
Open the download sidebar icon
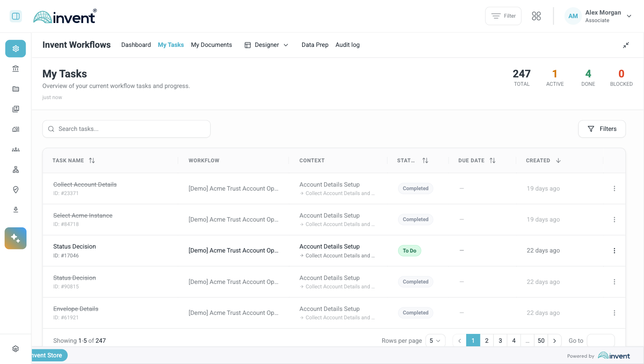click(15, 210)
